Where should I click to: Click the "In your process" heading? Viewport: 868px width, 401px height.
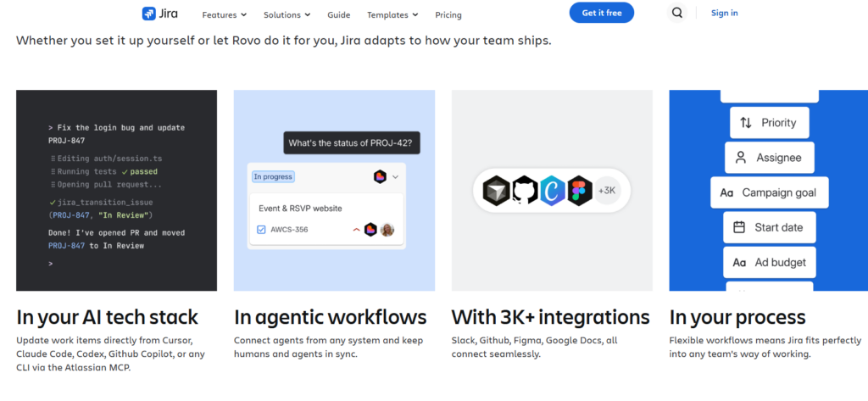737,317
